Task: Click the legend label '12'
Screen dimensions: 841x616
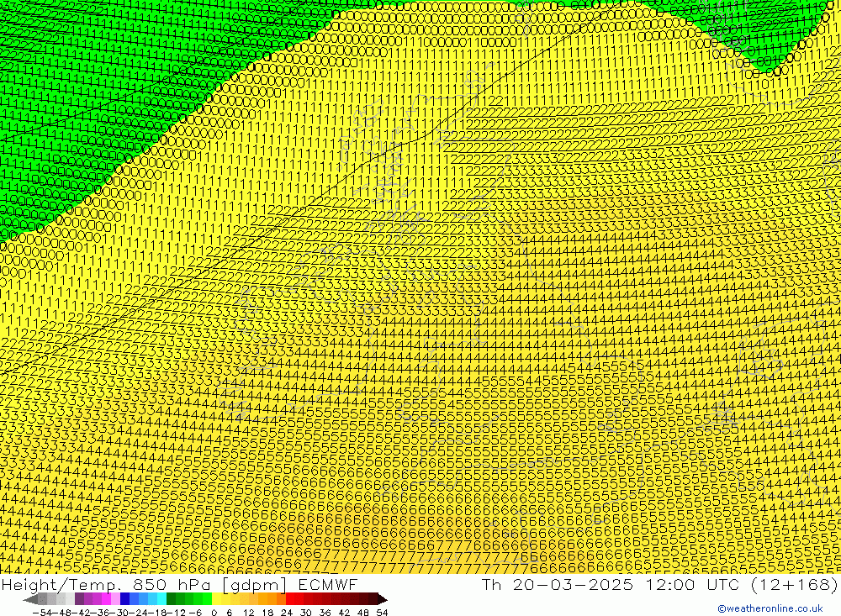Action: [249, 613]
